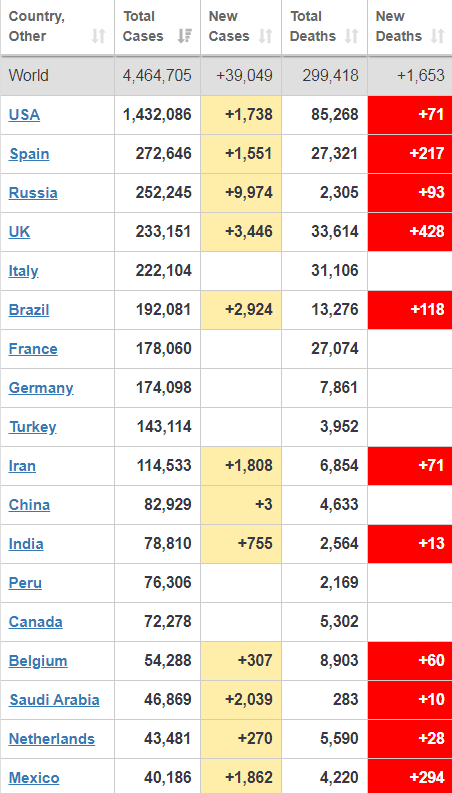This screenshot has height=793, width=452.
Task: Open the Germany country link
Action: (x=41, y=388)
